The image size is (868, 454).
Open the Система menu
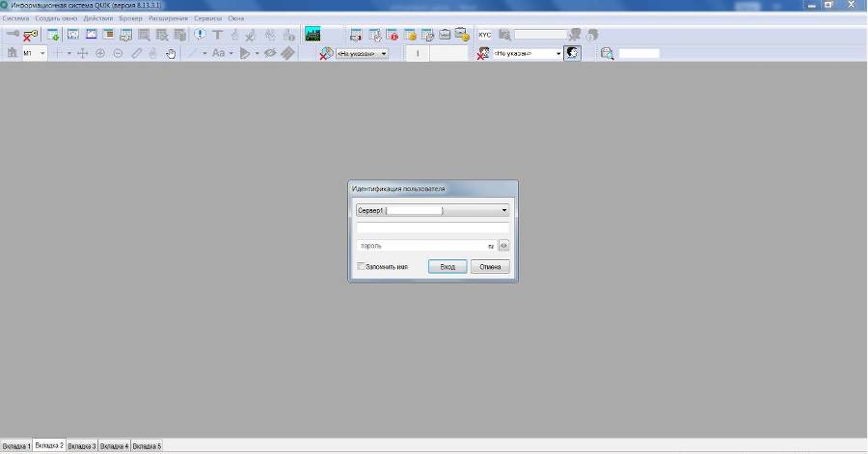pos(15,18)
